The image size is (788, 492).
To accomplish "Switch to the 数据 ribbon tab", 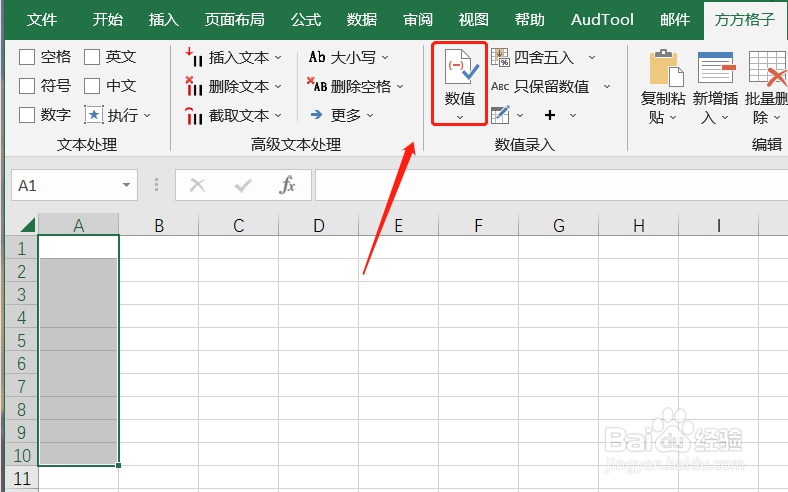I will tap(362, 20).
